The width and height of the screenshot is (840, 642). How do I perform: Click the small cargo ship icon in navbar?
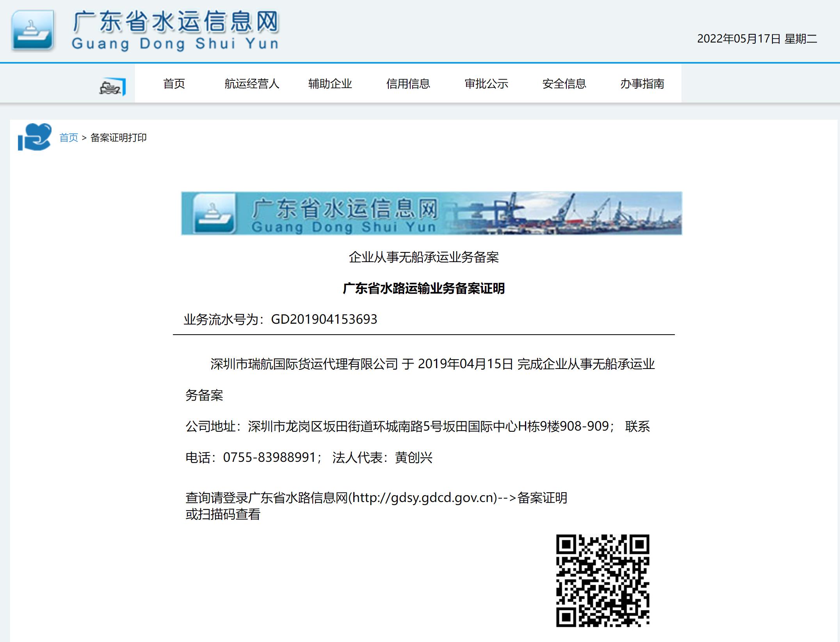pyautogui.click(x=112, y=87)
